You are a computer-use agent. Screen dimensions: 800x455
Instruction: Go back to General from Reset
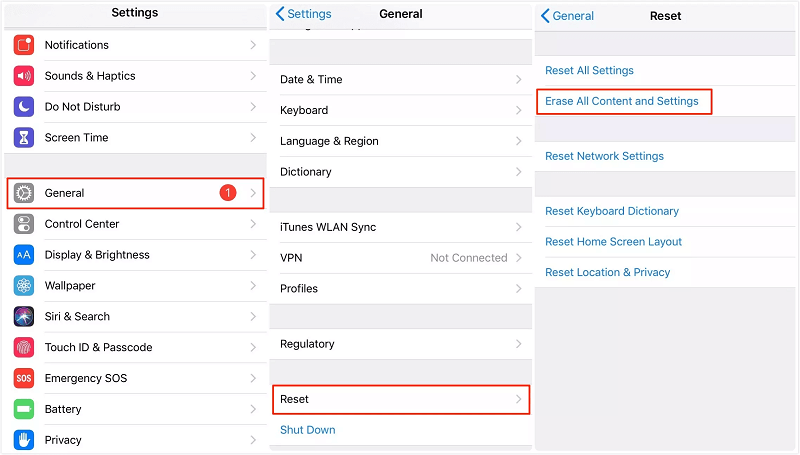(x=567, y=16)
